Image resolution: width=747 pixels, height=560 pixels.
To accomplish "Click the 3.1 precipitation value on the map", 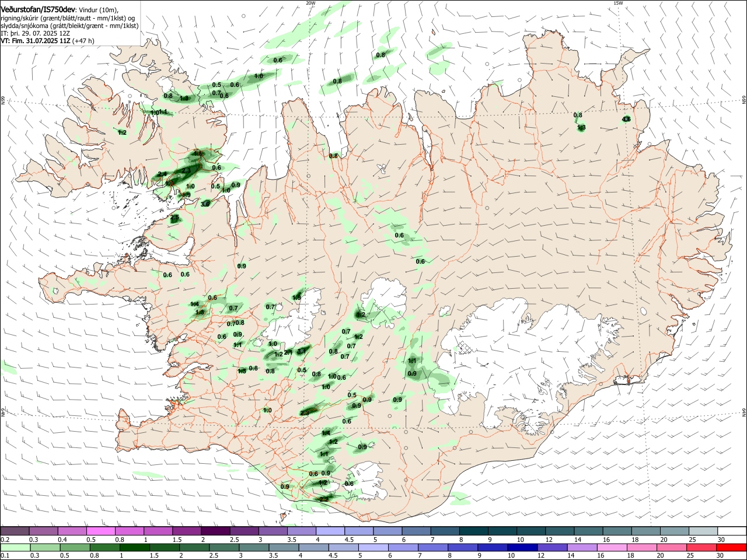I will [302, 351].
